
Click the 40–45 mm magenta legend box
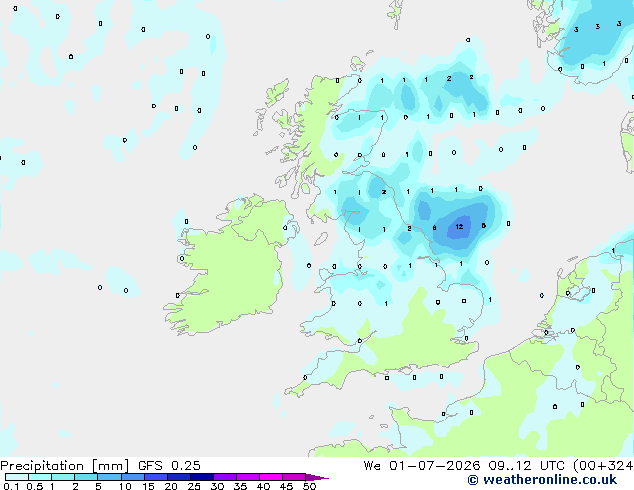click(271, 477)
